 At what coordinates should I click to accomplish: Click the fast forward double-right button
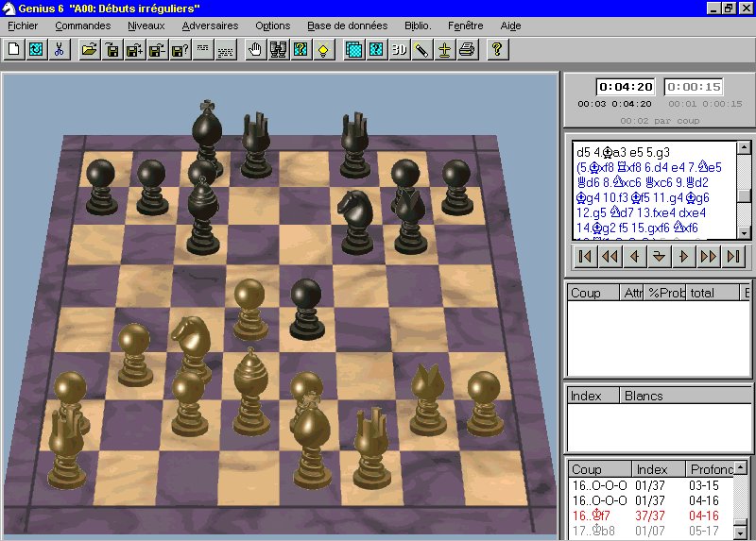pos(708,256)
